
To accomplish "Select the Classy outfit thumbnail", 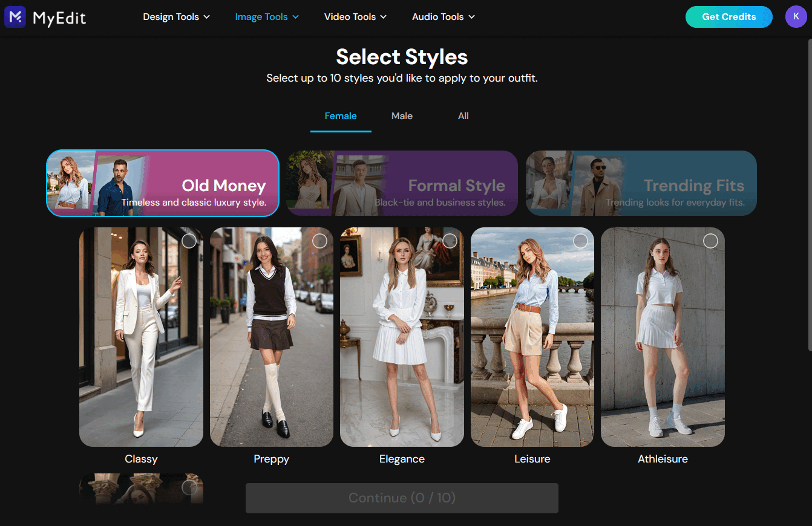I will pyautogui.click(x=141, y=337).
